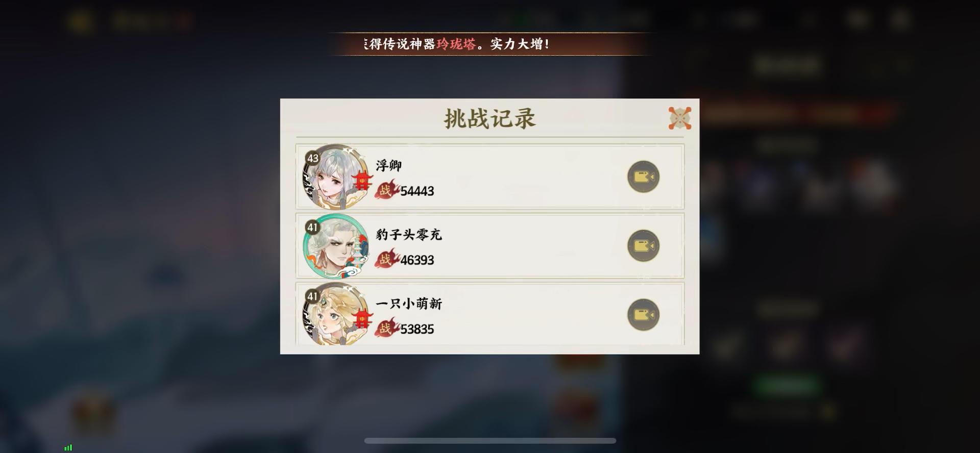980x453 pixels.
Task: Close the 挑战记录 dialog
Action: [x=680, y=118]
